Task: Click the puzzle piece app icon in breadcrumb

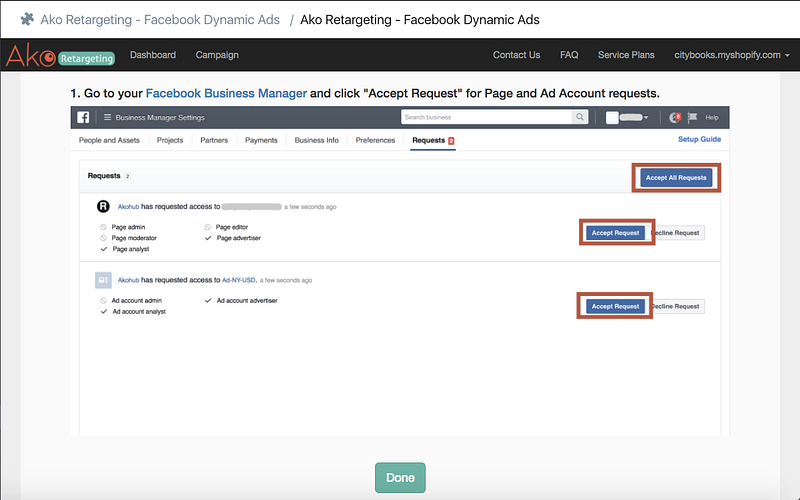Action: click(x=27, y=19)
